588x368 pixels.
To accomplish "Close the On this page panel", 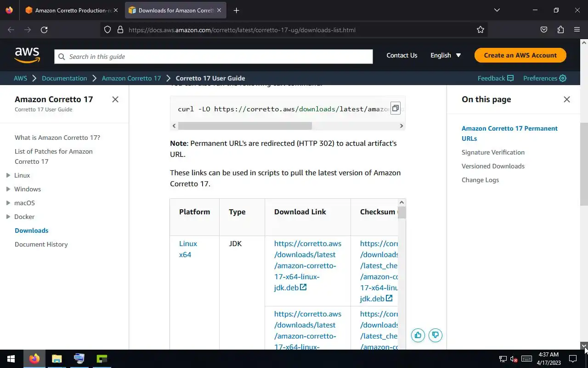I will pos(567,99).
